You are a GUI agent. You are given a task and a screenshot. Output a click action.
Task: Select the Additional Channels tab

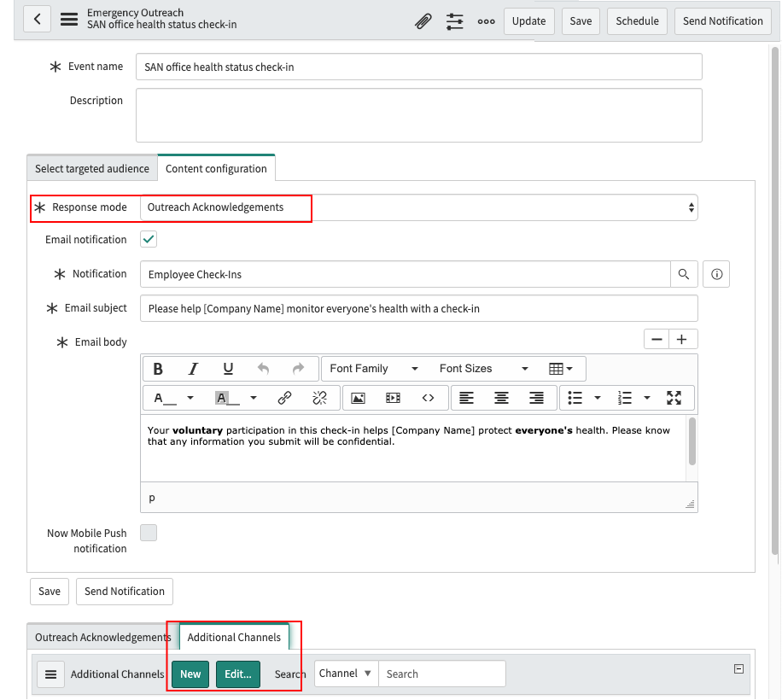click(x=234, y=637)
